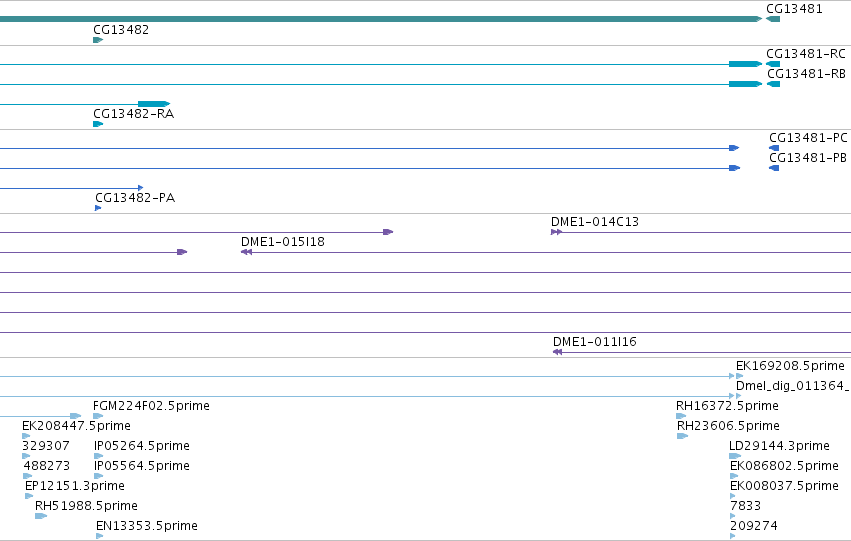
Task: Open the Dmel_dig_011364 feature label
Action: (793, 386)
